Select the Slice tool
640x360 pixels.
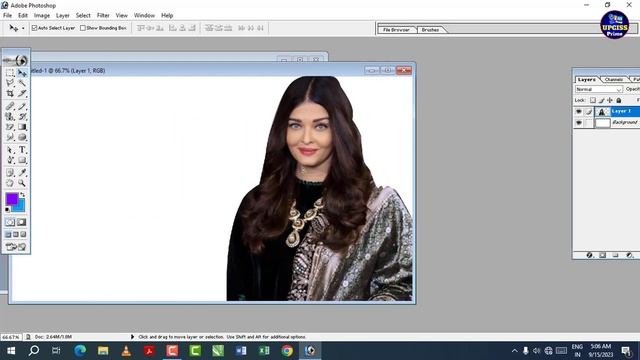(x=22, y=93)
